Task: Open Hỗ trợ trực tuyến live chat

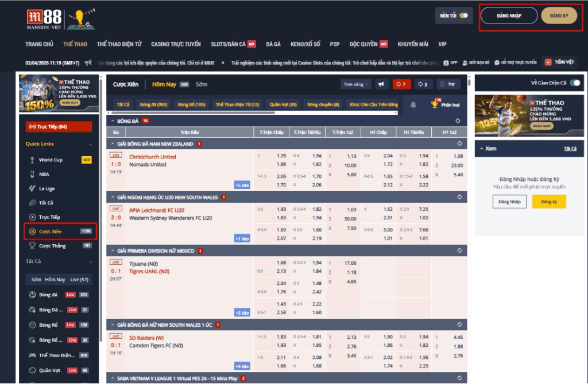Action: pos(515,63)
